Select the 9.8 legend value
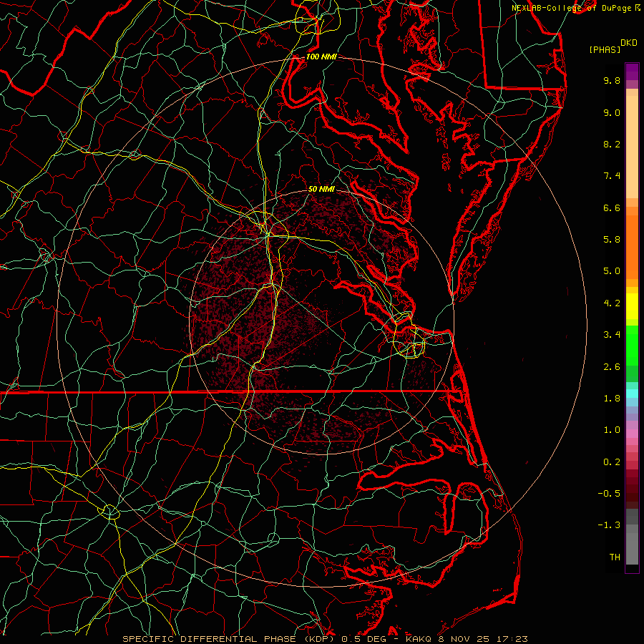The image size is (644, 644). coord(612,80)
